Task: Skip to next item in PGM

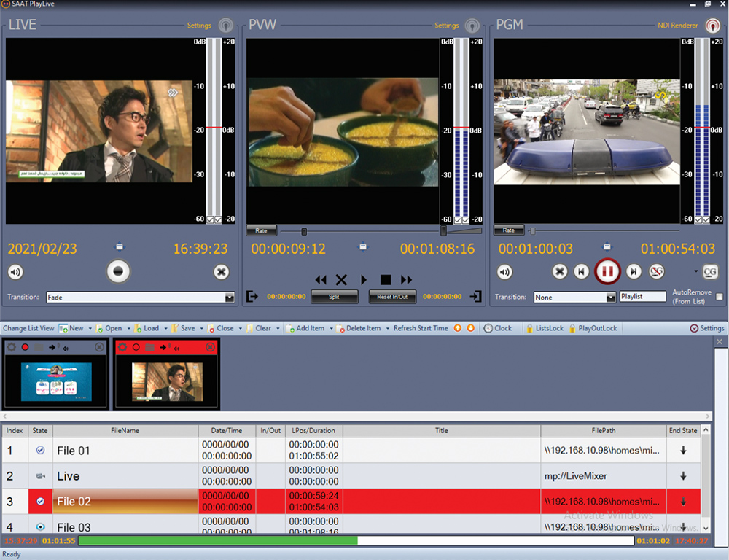Action: (x=634, y=272)
